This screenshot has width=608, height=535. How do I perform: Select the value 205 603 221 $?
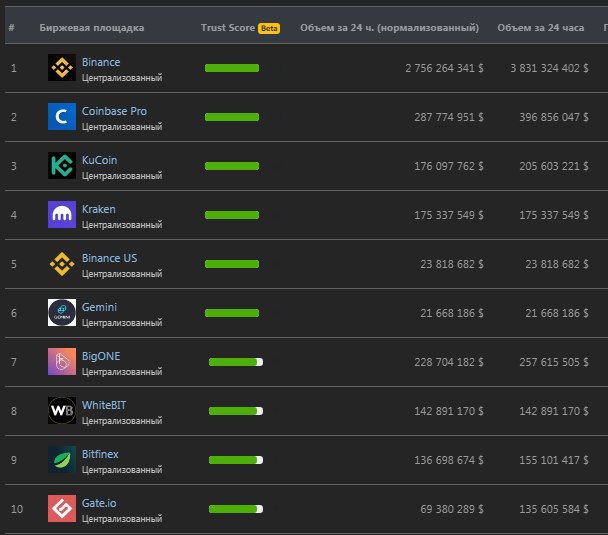554,166
